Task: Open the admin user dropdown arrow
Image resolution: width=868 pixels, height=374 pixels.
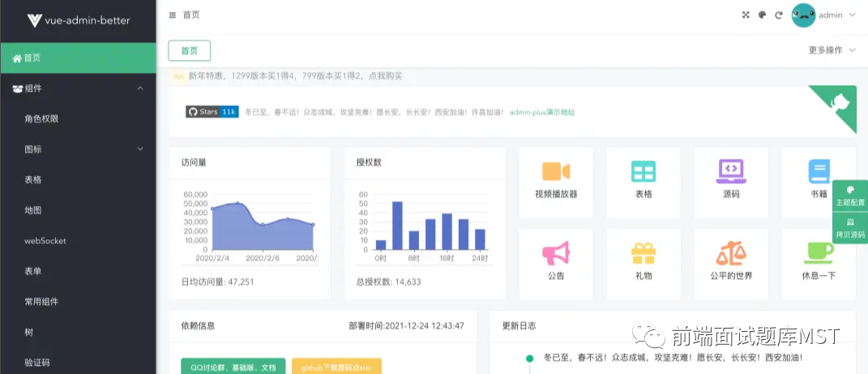Action: (x=852, y=15)
